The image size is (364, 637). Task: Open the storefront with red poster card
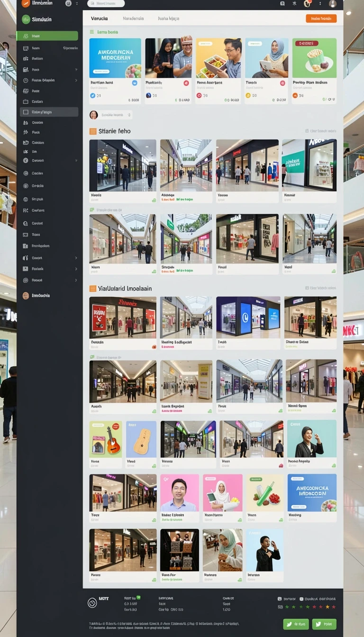[123, 323]
